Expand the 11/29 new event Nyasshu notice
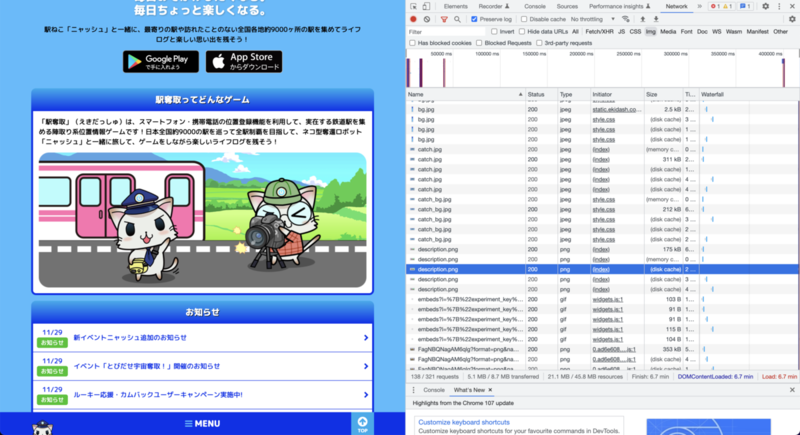The width and height of the screenshot is (800, 435). 203,338
